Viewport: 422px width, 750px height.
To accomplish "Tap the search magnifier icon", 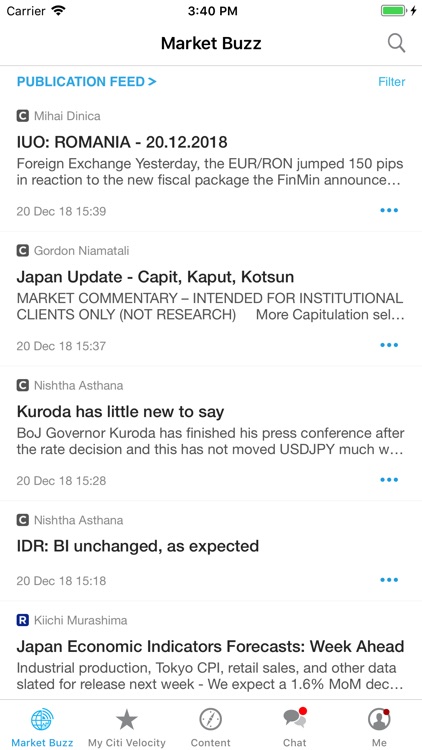I will pyautogui.click(x=396, y=44).
